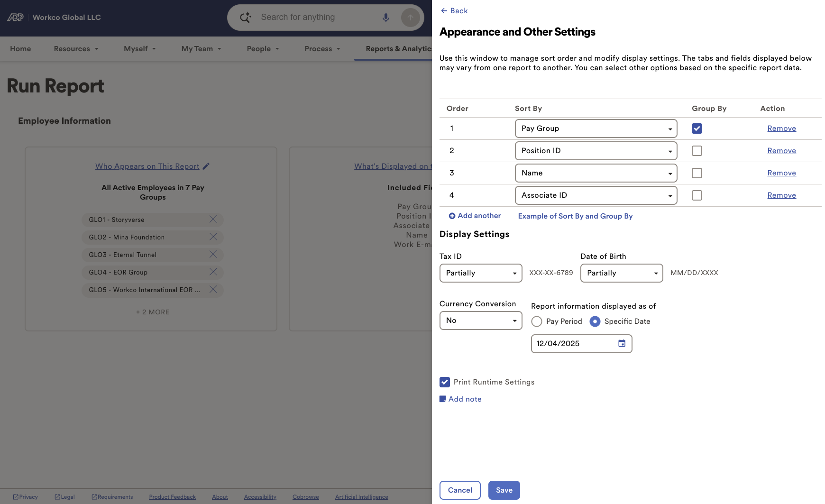This screenshot has height=504, width=825.
Task: Click the AI search sparkle icon
Action: pos(245,18)
